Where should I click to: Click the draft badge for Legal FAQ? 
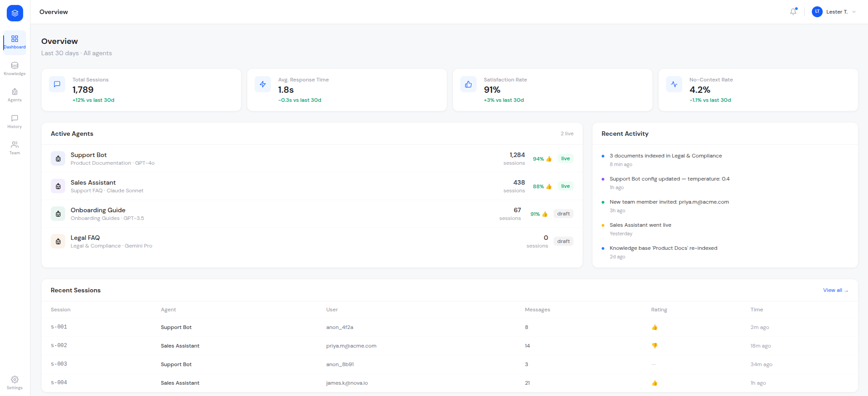pyautogui.click(x=564, y=241)
